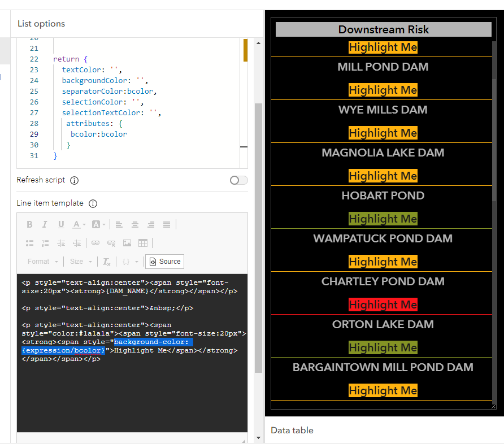Screen dimensions: 504x448
Task: Switch out of Source editing mode
Action: [164, 261]
